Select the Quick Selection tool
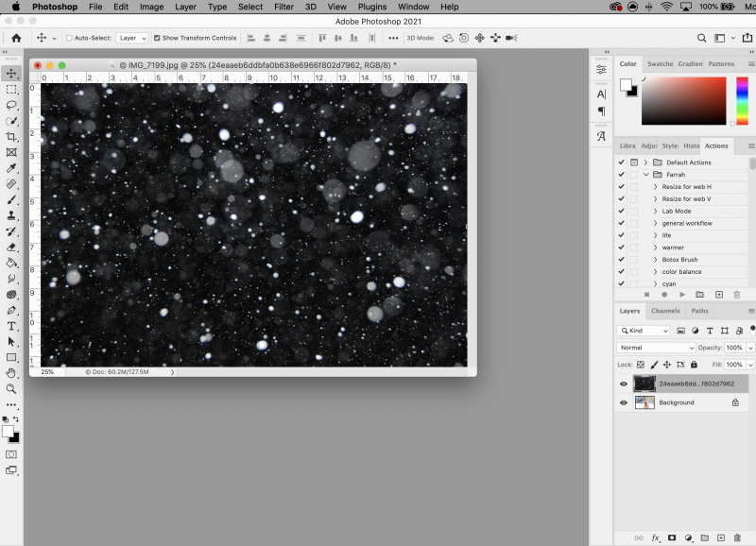This screenshot has width=756, height=546. (11, 121)
